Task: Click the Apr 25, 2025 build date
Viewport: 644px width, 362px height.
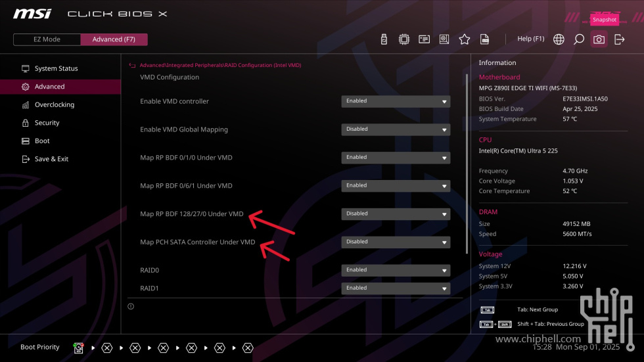Action: pyautogui.click(x=580, y=109)
